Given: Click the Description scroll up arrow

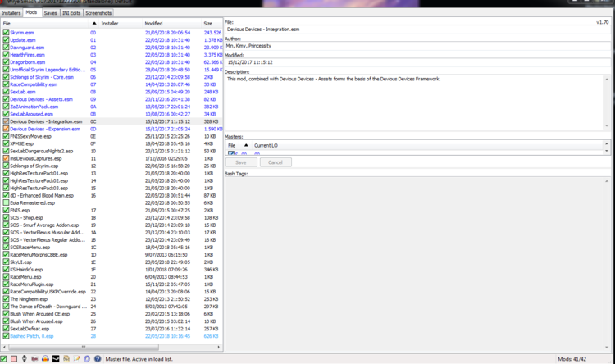Looking at the screenshot, I should point(607,80).
